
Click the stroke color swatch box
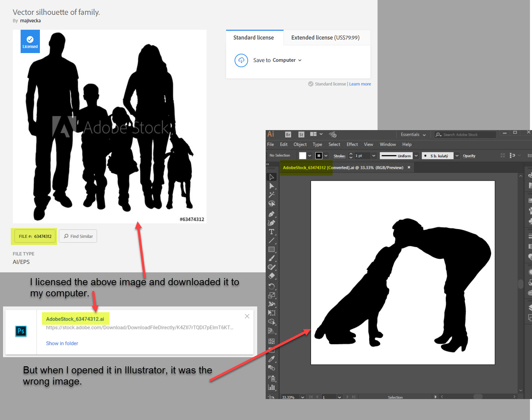(x=319, y=156)
